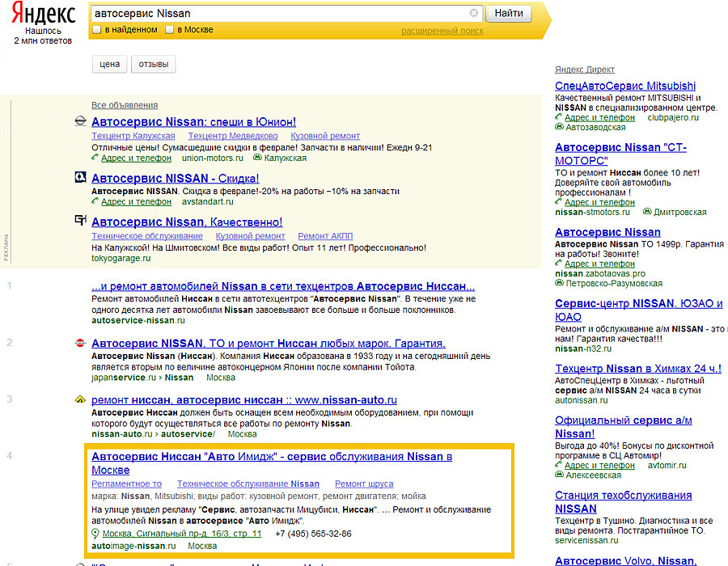Click the Найти search button

(x=509, y=14)
